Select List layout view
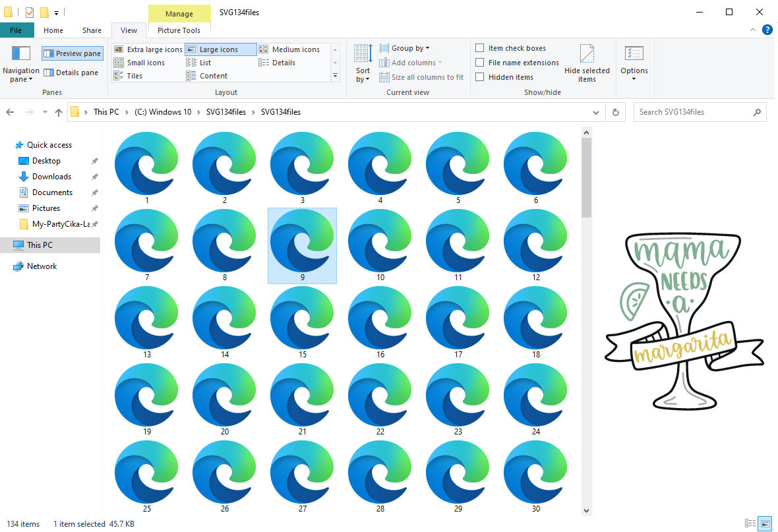 pyautogui.click(x=199, y=63)
